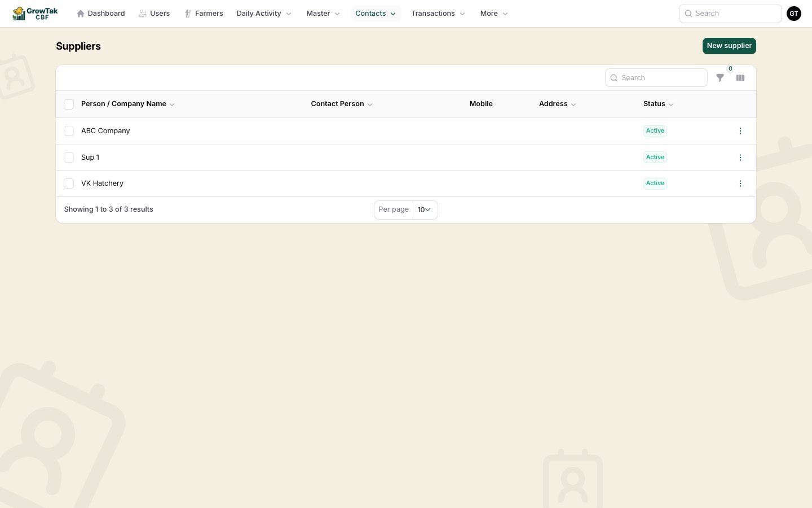Click the ABC Company name cell
The height and width of the screenshot is (508, 812).
pos(105,131)
